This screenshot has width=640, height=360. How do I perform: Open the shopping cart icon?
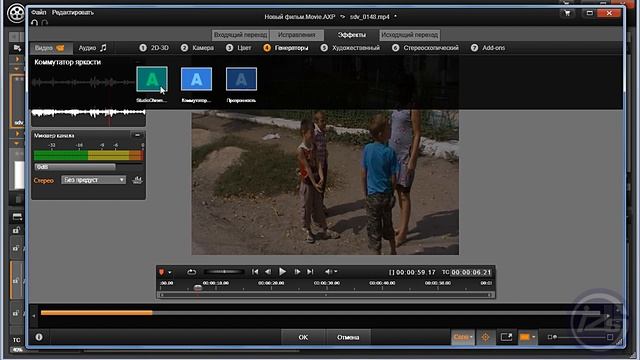(x=567, y=13)
